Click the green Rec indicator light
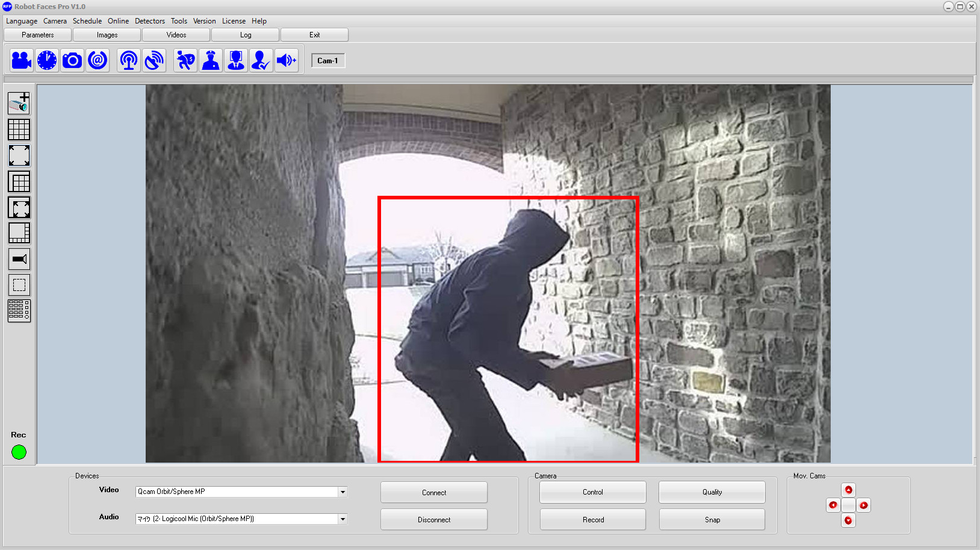Screen dimensions: 980x550 click(19, 452)
